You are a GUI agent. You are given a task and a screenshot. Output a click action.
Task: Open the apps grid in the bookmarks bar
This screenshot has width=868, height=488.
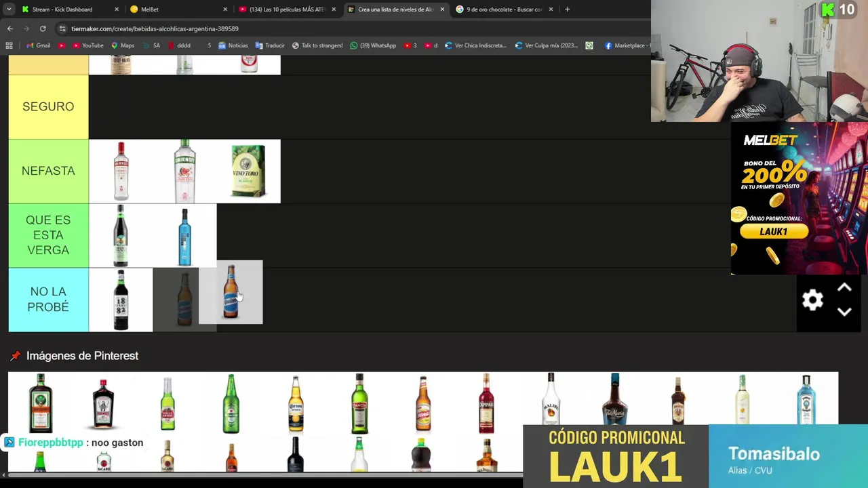(9, 45)
